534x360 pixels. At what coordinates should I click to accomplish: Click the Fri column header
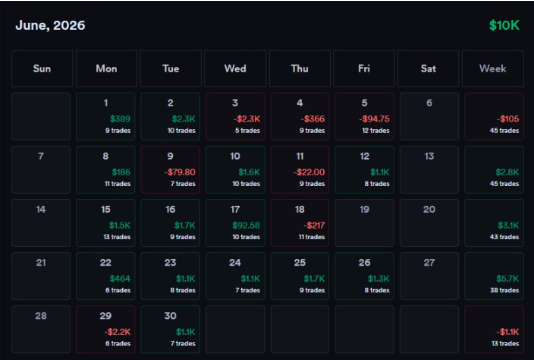tap(364, 68)
